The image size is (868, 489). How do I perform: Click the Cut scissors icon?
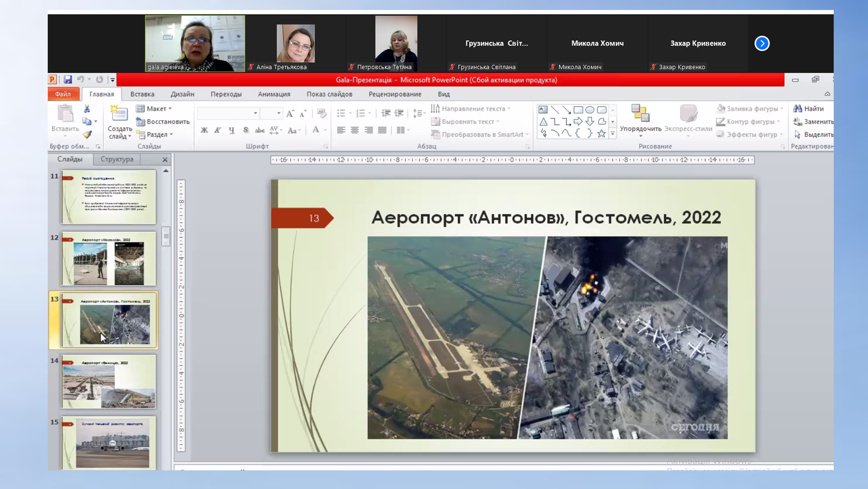87,109
